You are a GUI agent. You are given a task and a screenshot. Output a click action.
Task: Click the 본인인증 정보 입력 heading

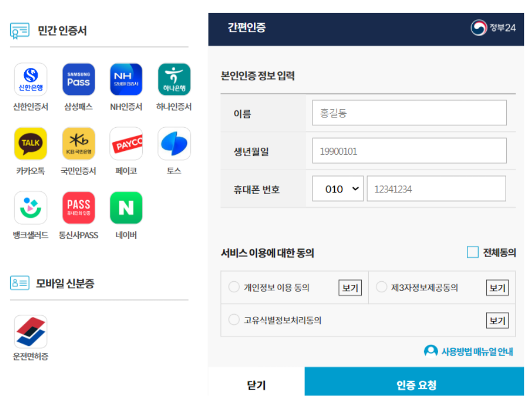tap(258, 75)
